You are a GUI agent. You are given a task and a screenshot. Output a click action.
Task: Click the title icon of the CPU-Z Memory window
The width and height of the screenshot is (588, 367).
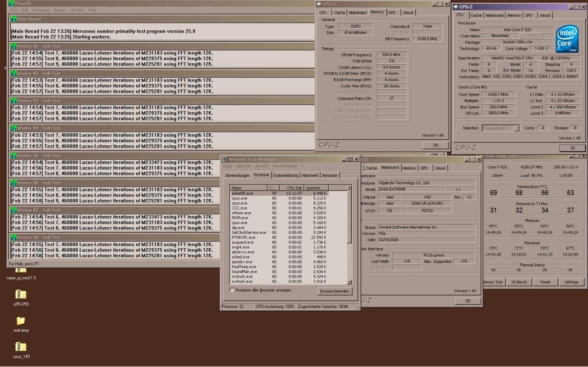tap(319, 4)
